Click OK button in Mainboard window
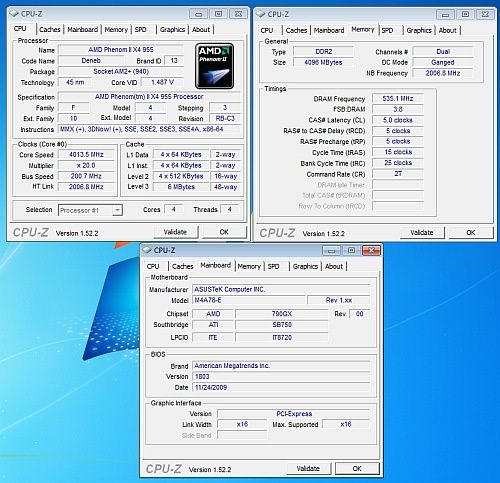This screenshot has height=483, width=500. click(357, 469)
